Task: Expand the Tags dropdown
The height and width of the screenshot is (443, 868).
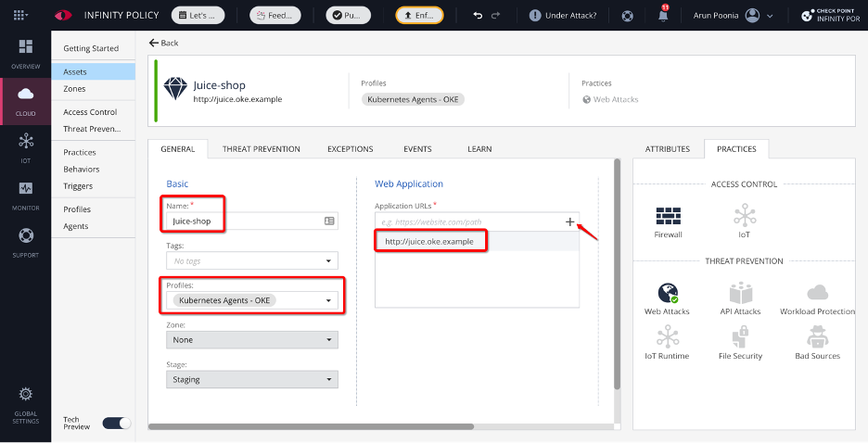Action: (x=328, y=261)
